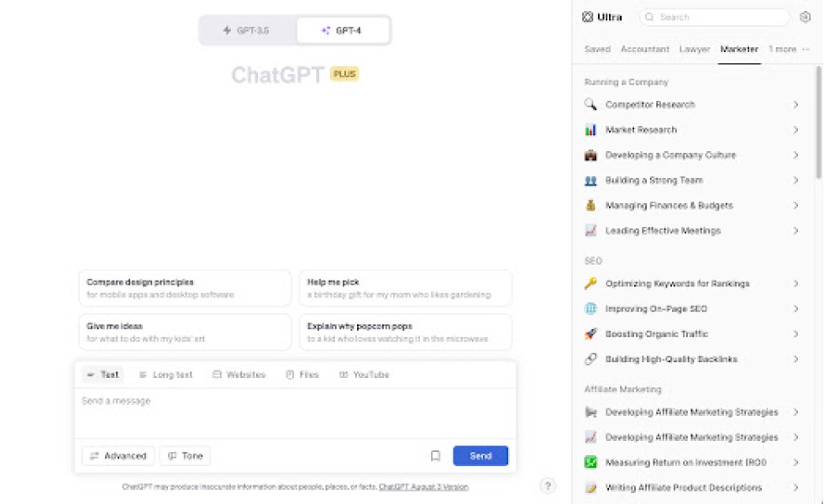Click the Send a message text box

click(295, 413)
